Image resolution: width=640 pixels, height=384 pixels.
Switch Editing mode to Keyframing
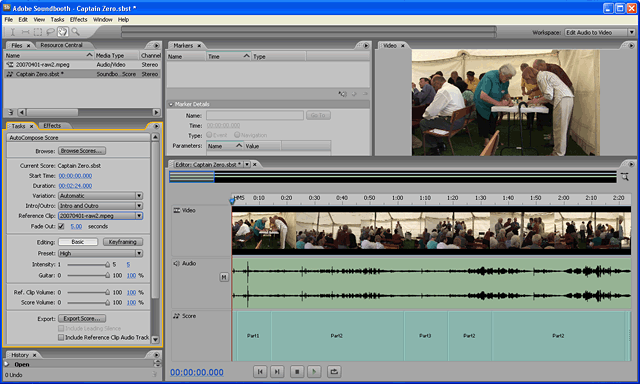coord(122,242)
